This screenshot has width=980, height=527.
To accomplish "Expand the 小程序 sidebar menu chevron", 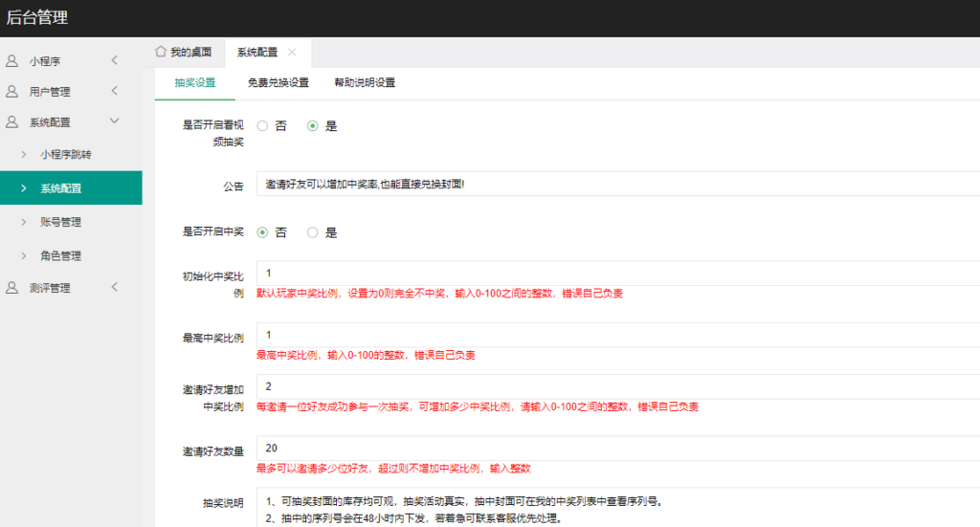I will click(x=114, y=61).
